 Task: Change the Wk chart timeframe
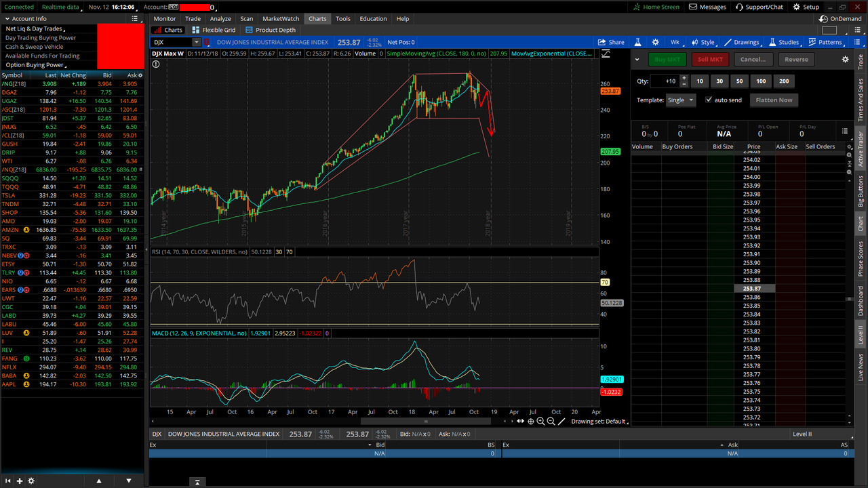pyautogui.click(x=675, y=42)
